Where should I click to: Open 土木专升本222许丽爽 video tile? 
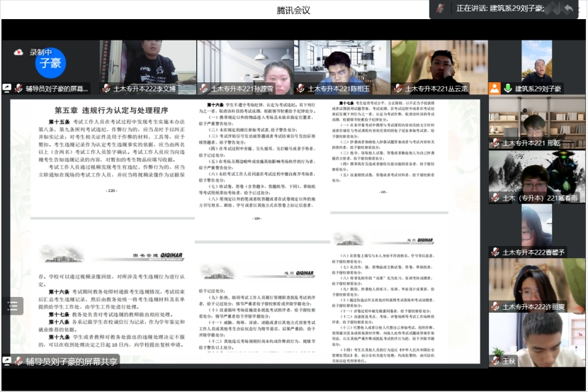[536, 284]
